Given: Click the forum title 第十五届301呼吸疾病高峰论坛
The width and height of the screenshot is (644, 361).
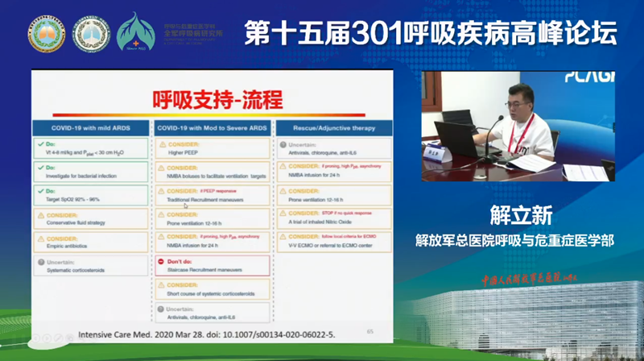Looking at the screenshot, I should click(x=431, y=33).
